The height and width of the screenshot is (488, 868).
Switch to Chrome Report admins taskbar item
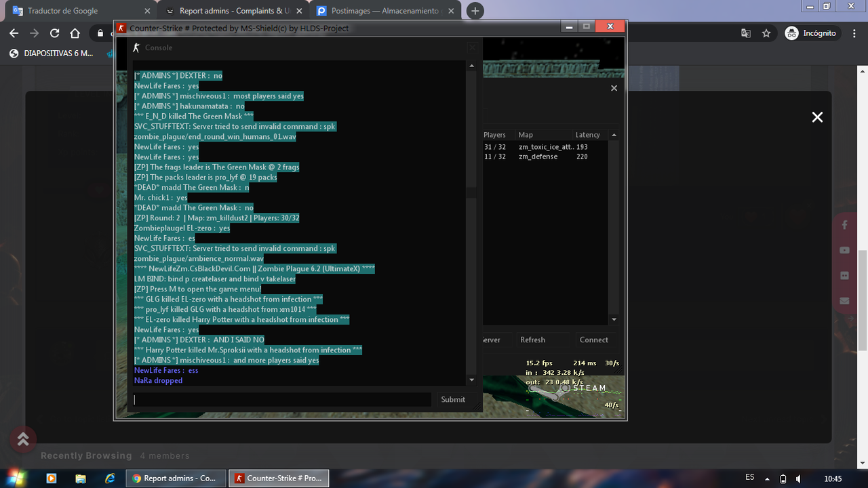click(176, 478)
